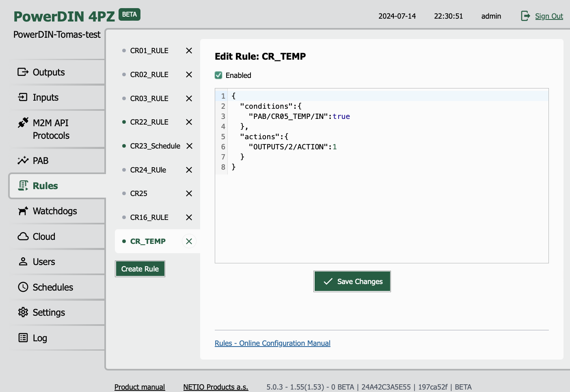Click the firmware version text in footer
The height and width of the screenshot is (392, 570).
pos(369,387)
